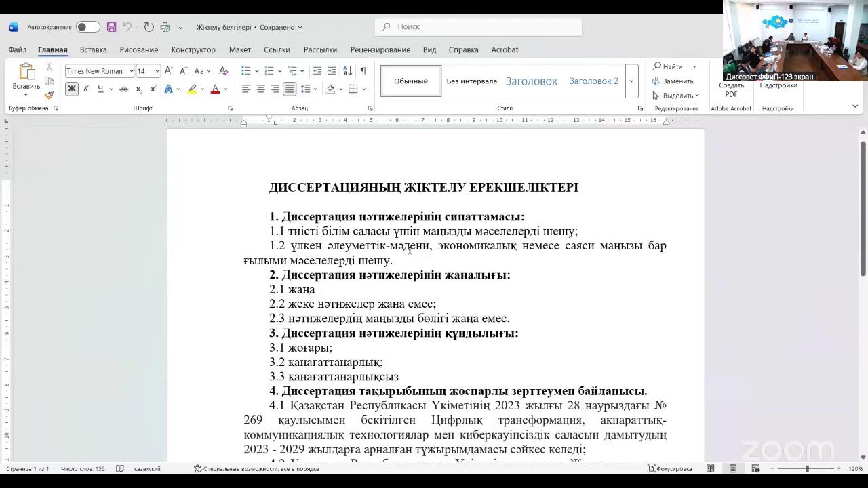Click the Text Effects blue A icon
The width and height of the screenshot is (868, 488).
click(168, 89)
